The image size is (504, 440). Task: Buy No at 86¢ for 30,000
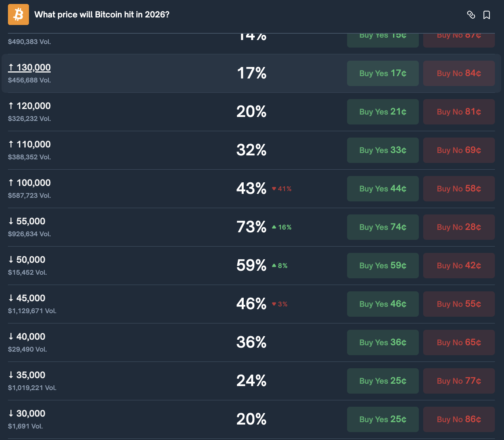point(459,419)
